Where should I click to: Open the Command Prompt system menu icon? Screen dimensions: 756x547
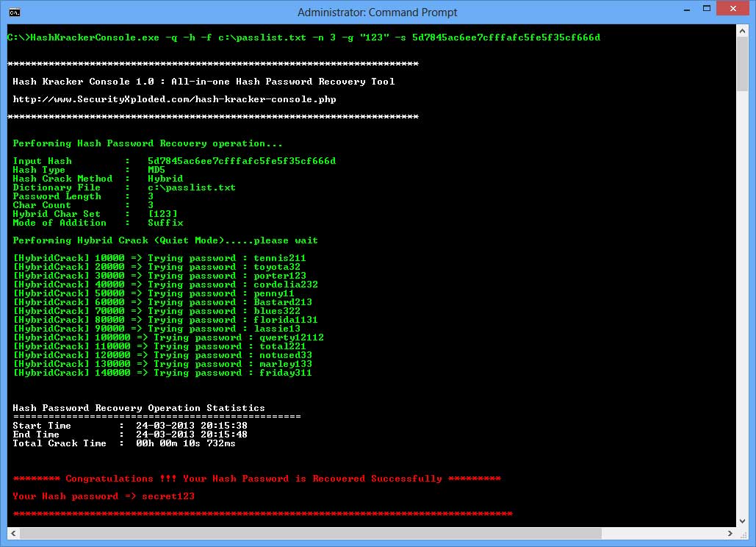[x=13, y=12]
